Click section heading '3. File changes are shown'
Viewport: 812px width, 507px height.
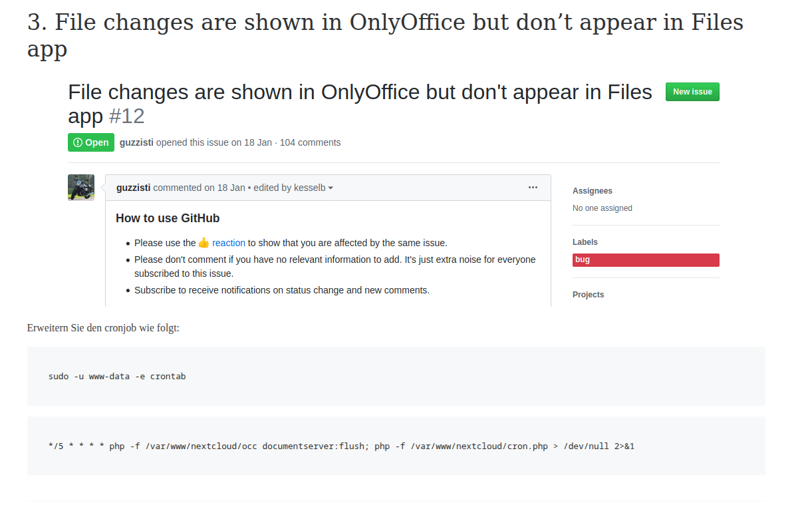pos(385,35)
